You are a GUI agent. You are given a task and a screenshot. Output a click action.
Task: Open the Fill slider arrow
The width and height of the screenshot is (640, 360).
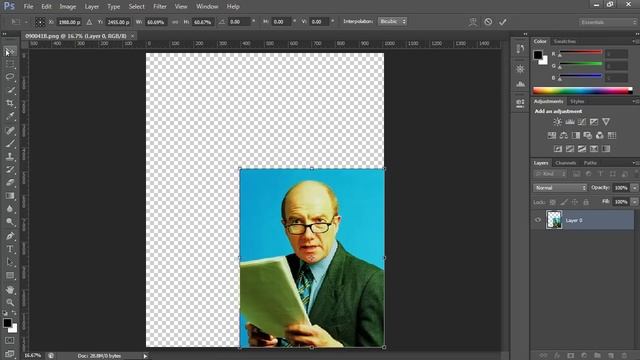coord(634,202)
